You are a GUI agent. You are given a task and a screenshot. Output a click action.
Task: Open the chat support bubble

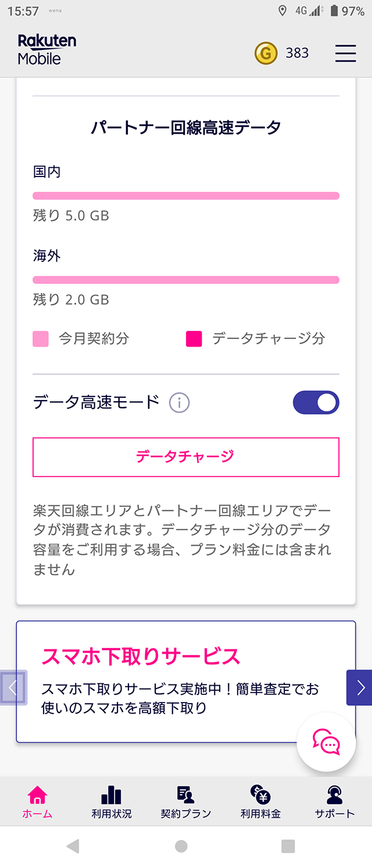326,742
